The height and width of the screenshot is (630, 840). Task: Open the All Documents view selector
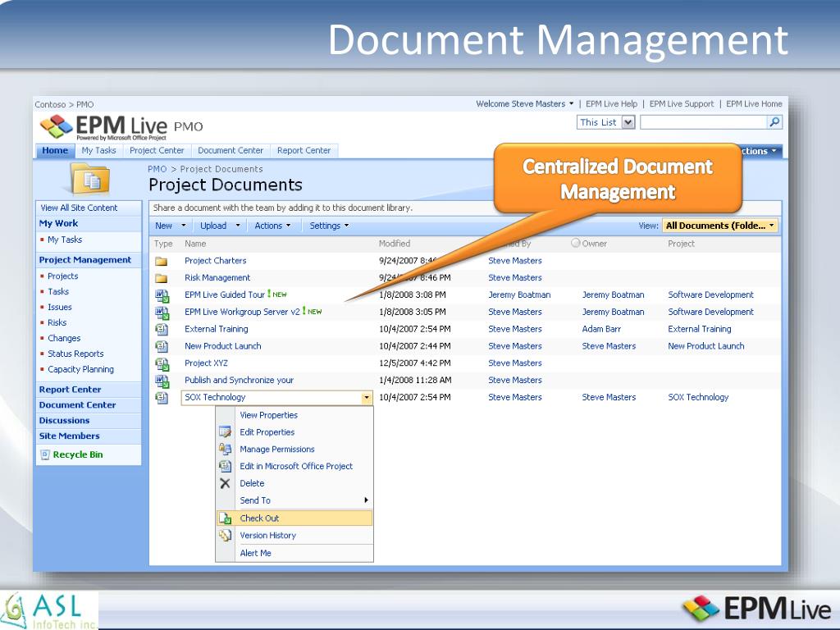720,226
